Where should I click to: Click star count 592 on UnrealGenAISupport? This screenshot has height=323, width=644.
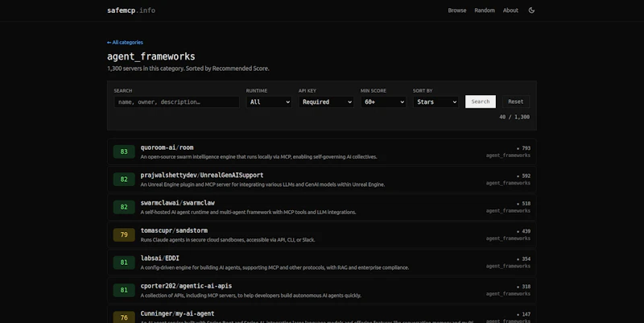point(524,176)
